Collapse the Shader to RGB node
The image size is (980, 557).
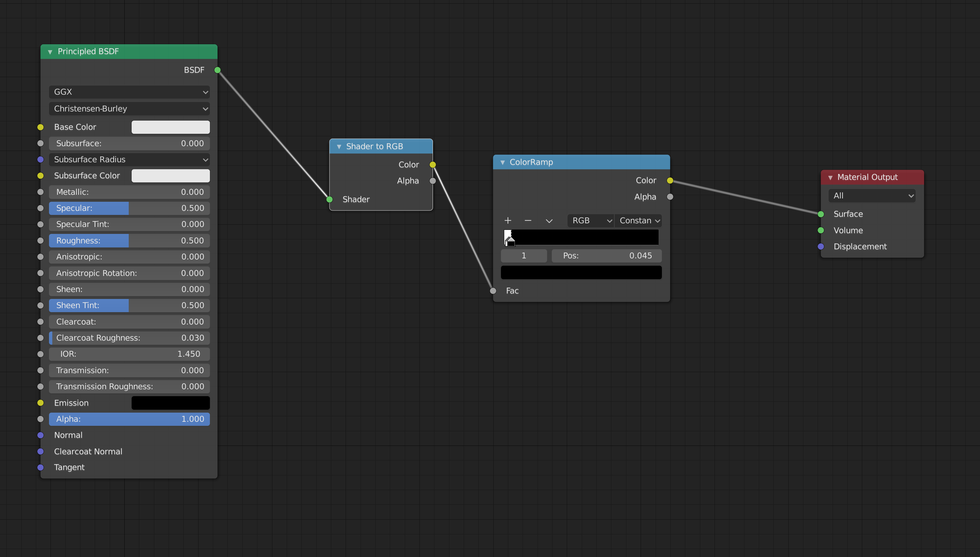click(339, 147)
